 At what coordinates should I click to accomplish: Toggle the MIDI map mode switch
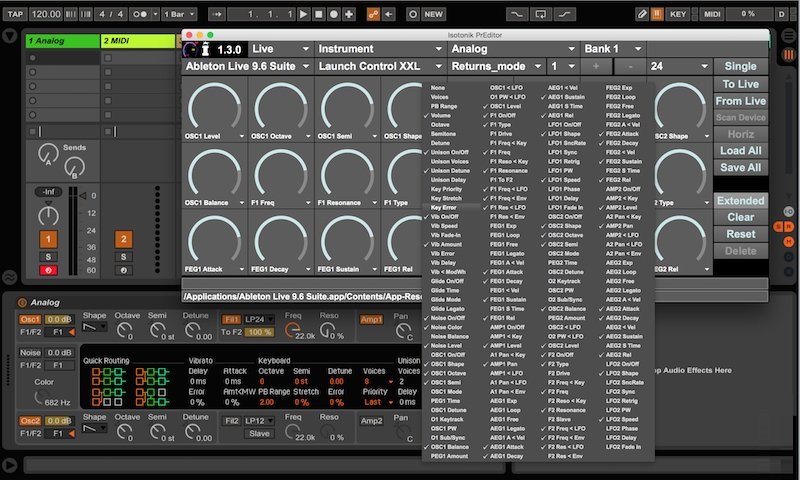coord(712,14)
